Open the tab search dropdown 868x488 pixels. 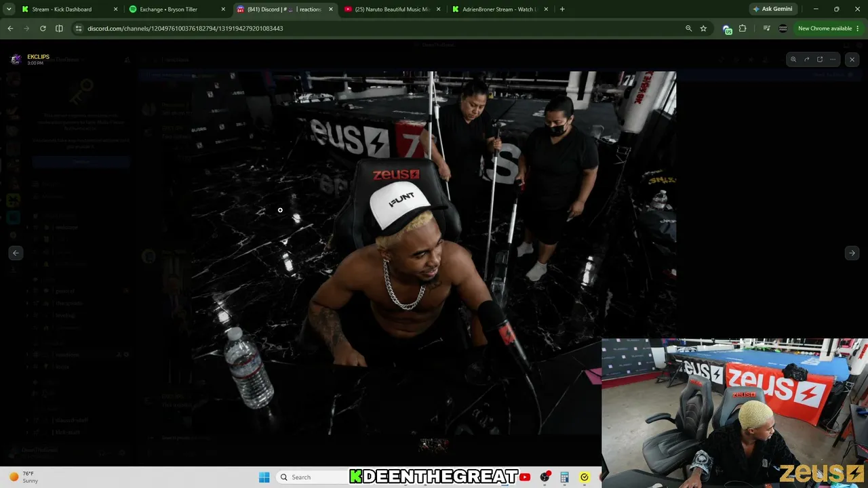point(9,9)
